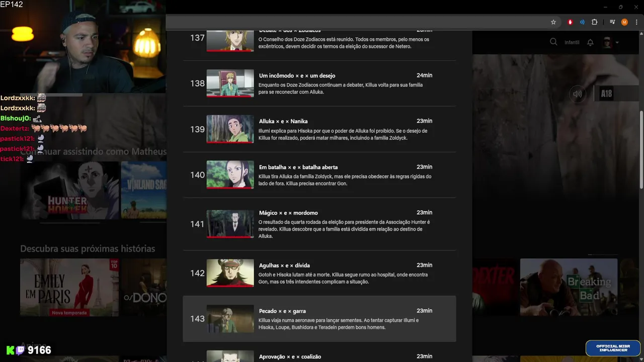Click episode number 142
644x362 pixels.
click(x=197, y=273)
